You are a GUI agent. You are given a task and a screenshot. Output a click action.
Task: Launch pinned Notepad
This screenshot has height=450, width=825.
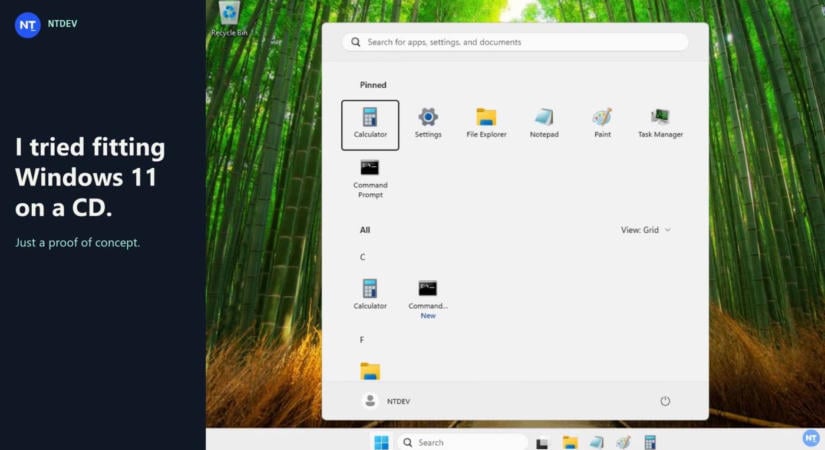(x=544, y=123)
